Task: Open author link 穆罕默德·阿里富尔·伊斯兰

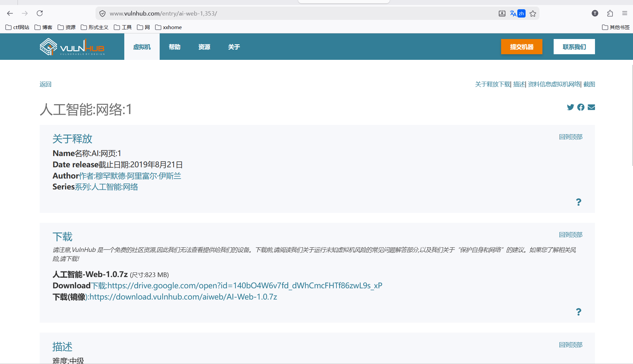Action: click(x=130, y=176)
